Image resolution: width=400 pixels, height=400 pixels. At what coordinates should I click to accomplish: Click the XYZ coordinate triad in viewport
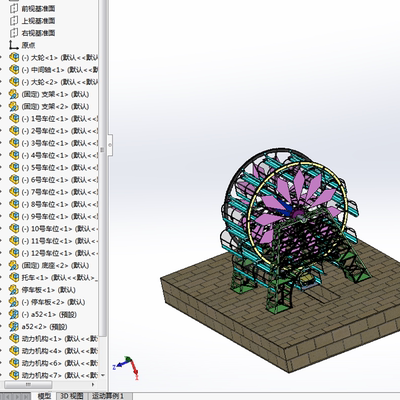pyautogui.click(x=126, y=368)
